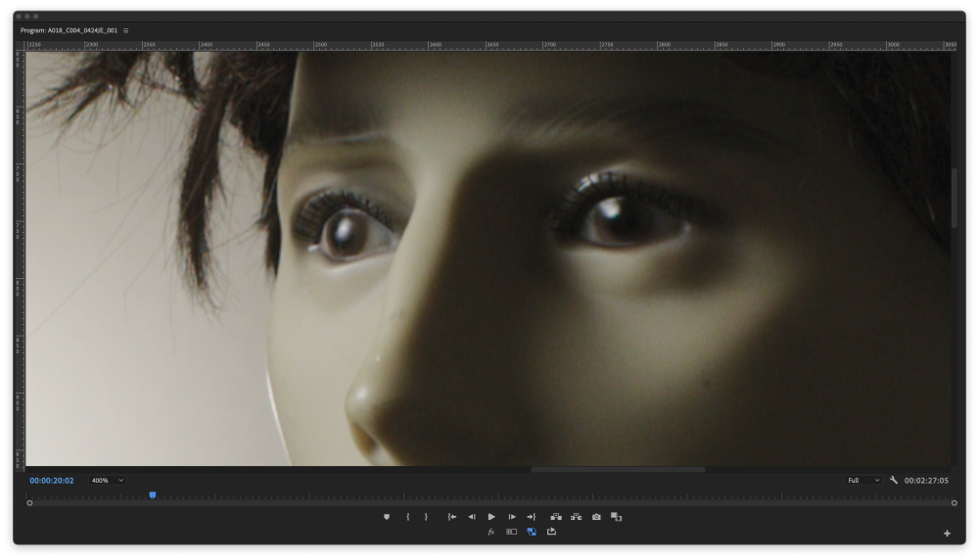Jump to the Out point
979x560 pixels.
(531, 517)
